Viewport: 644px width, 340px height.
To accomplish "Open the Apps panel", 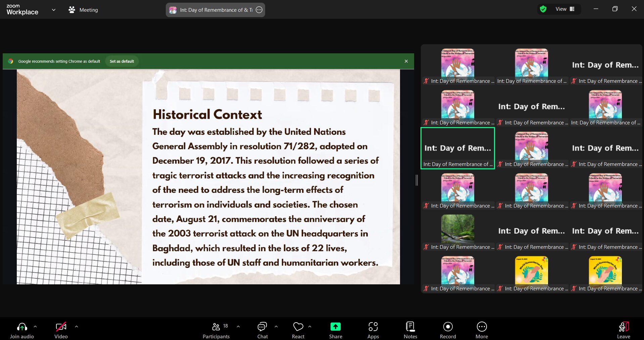I will click(x=373, y=330).
